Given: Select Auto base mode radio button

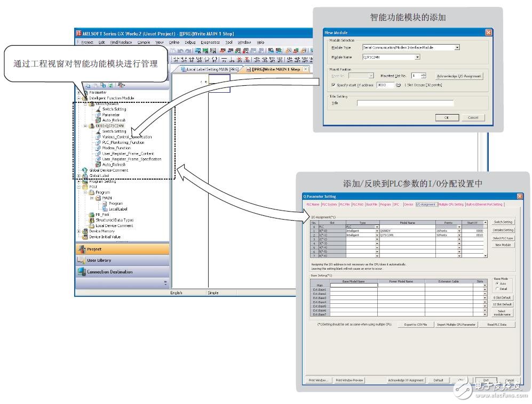Looking at the screenshot, I should point(497,284).
